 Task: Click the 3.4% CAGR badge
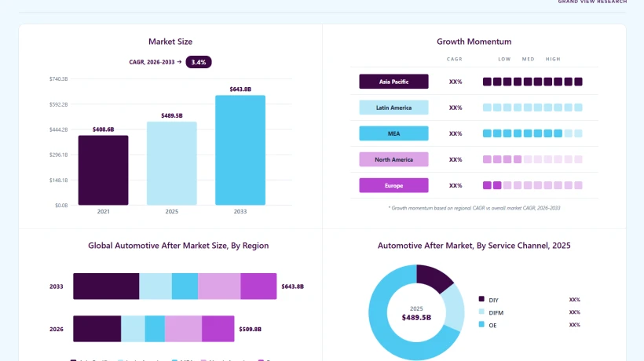pos(199,62)
